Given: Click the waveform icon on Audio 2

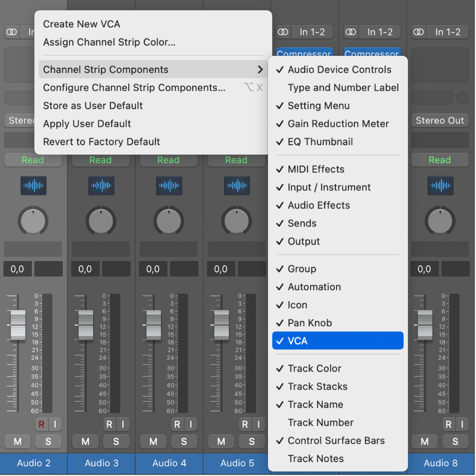Looking at the screenshot, I should click(33, 185).
